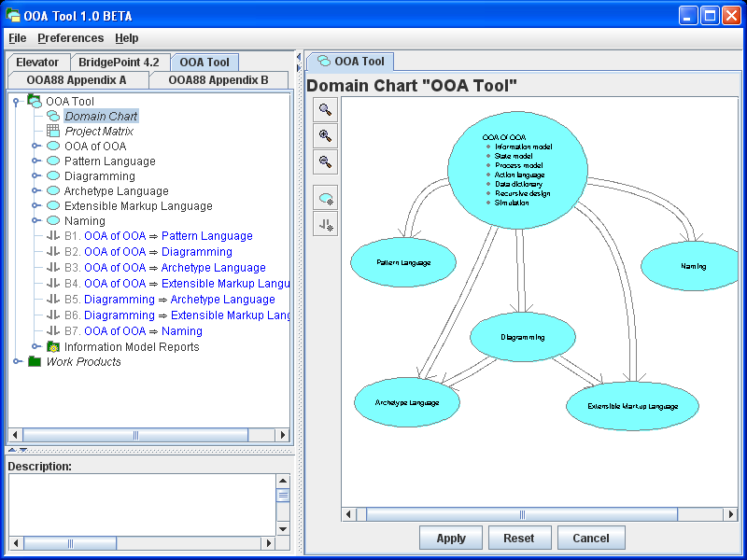Click the zoom in magnifier button
Viewport: 747px width, 560px height.
325,136
